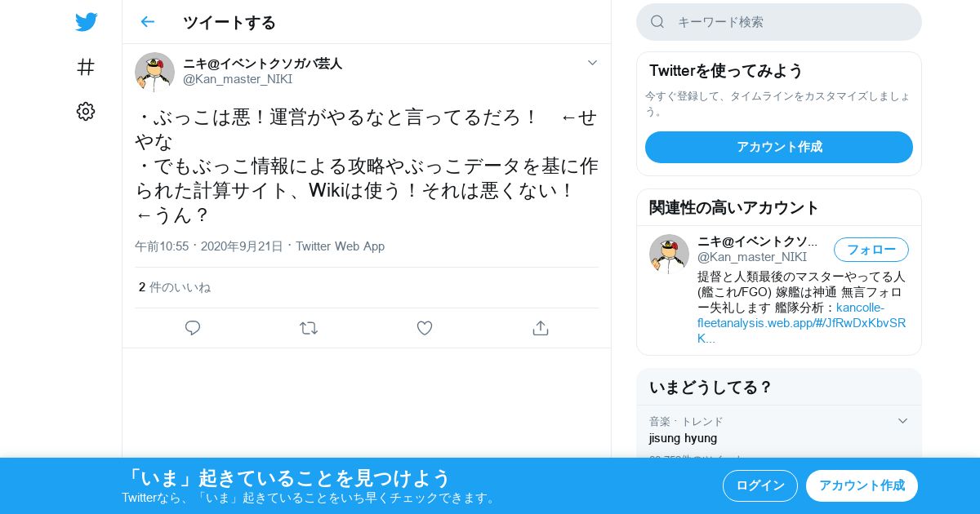Viewport: 980px width, 514px height.
Task: Like the tweet with heart icon
Action: 425,328
